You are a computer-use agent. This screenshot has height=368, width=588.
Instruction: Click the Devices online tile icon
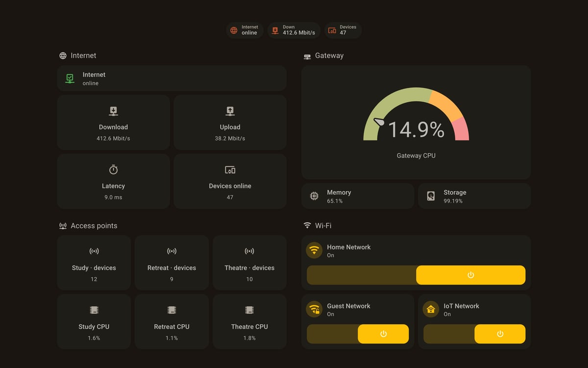click(230, 170)
